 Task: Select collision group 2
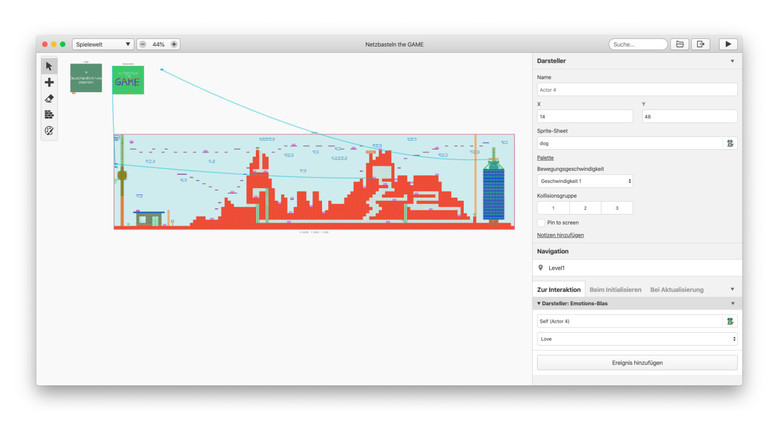pos(585,208)
